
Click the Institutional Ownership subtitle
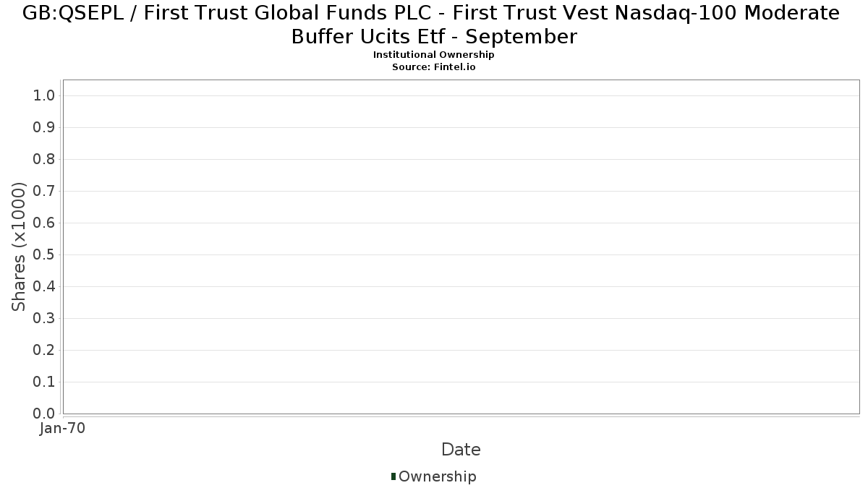pyautogui.click(x=434, y=55)
